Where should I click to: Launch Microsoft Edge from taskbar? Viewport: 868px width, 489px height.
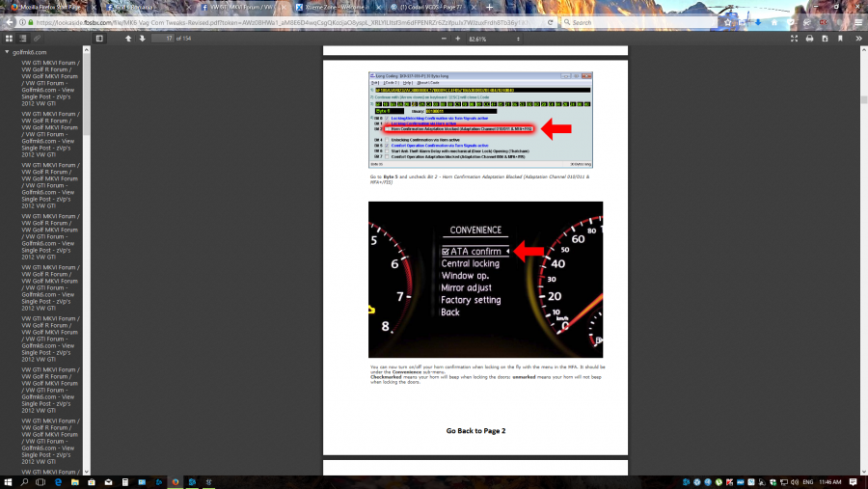[58, 482]
